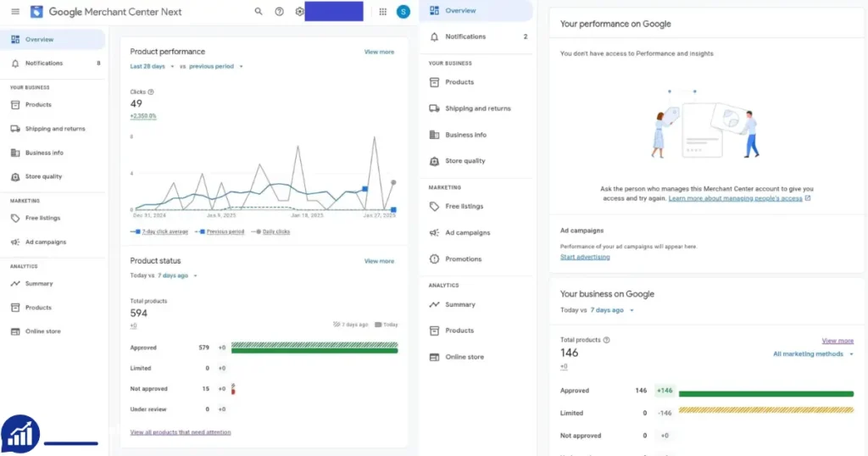Click the building icon for Business info, left sidebar
Screen dimensions: 868x456
coord(15,153)
